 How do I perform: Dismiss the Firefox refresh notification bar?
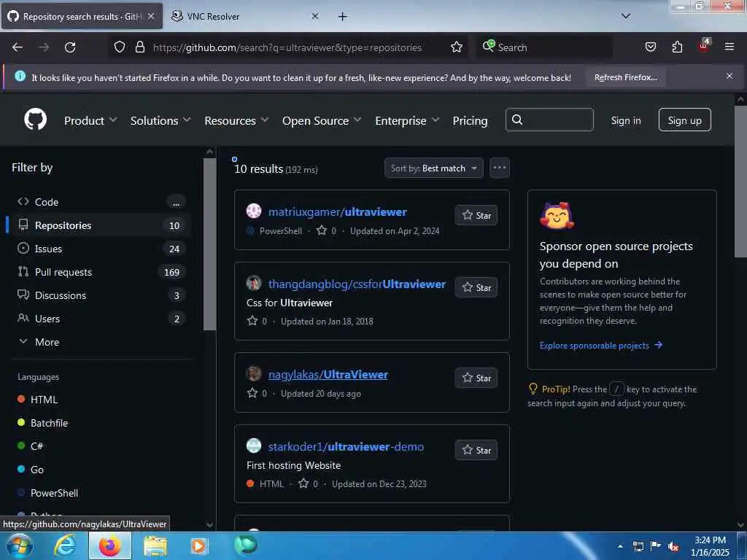pos(729,76)
